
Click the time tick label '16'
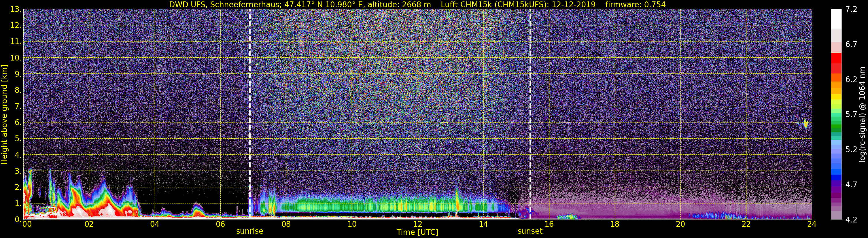[x=549, y=224]
